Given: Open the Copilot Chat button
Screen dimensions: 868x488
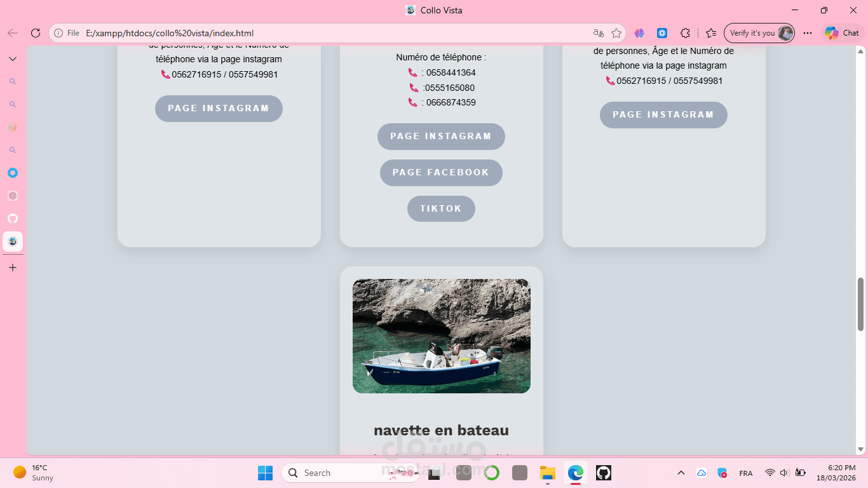Looking at the screenshot, I should click(842, 33).
